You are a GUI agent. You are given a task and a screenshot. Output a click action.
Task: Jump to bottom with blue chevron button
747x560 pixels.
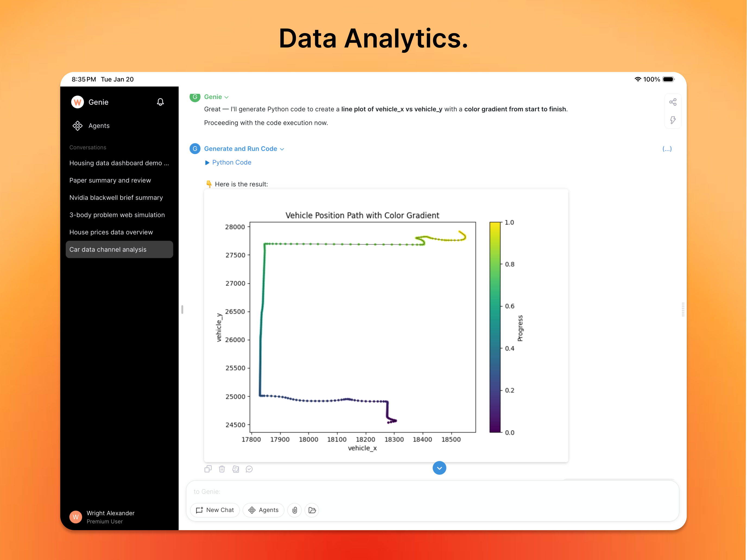pyautogui.click(x=439, y=468)
